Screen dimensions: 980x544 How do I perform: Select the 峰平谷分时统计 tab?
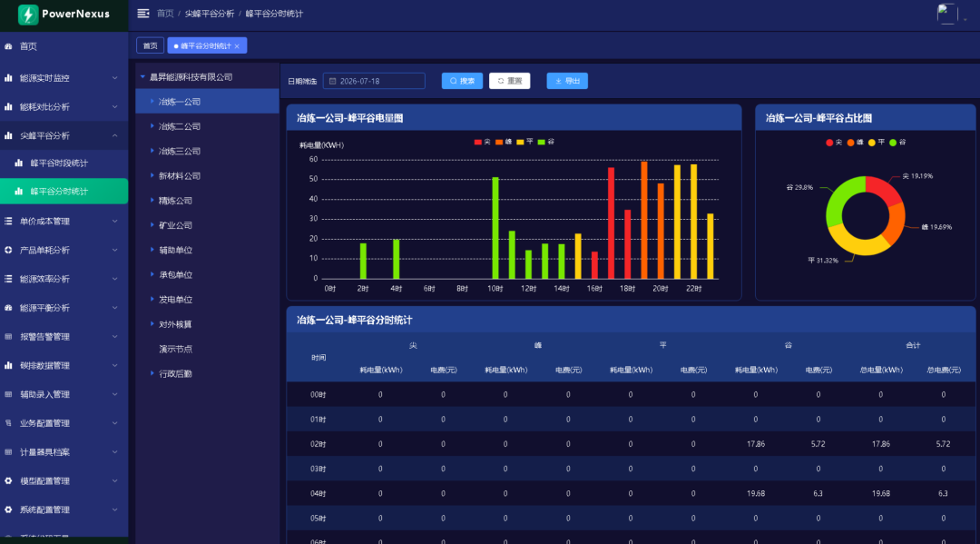point(207,45)
